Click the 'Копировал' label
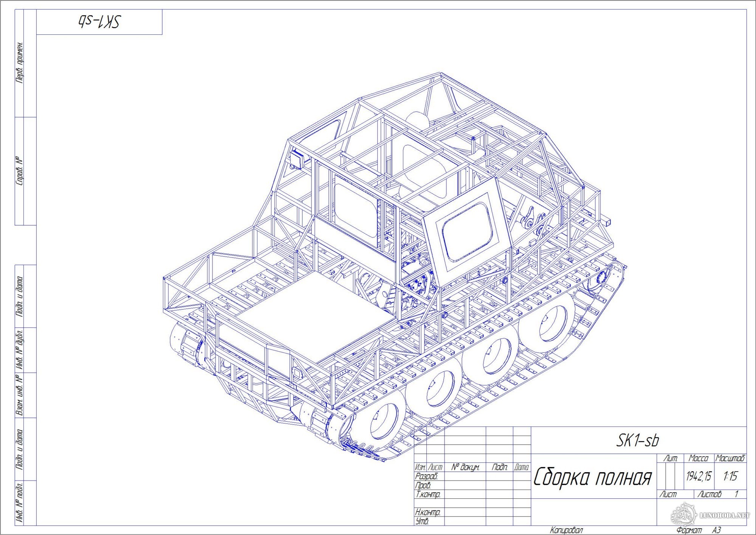This screenshot has width=756, height=535. tap(566, 530)
